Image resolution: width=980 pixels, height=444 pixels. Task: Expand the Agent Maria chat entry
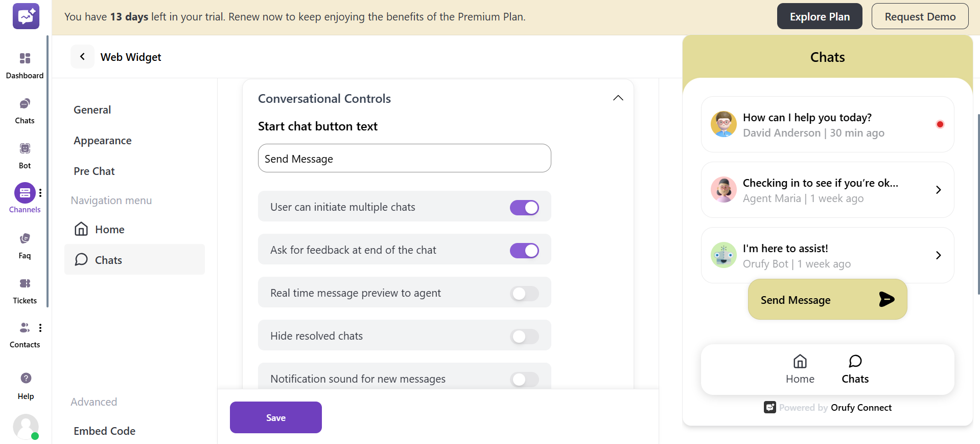pyautogui.click(x=938, y=190)
